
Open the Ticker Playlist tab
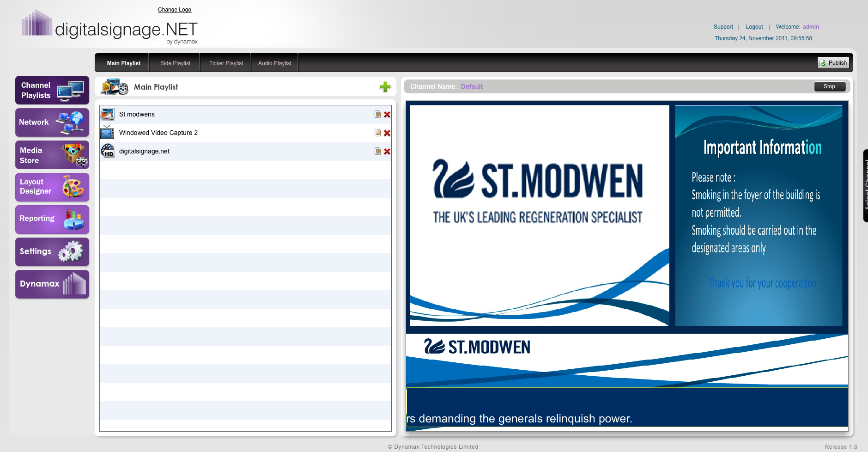[226, 63]
